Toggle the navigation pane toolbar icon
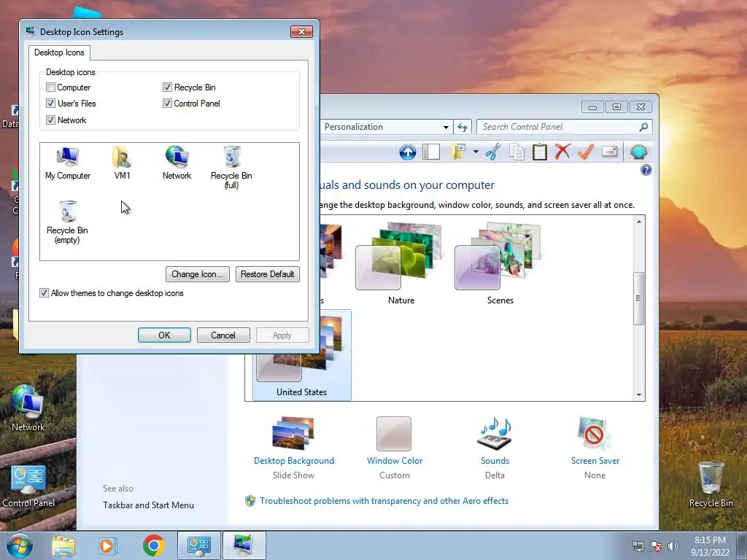 (431, 152)
